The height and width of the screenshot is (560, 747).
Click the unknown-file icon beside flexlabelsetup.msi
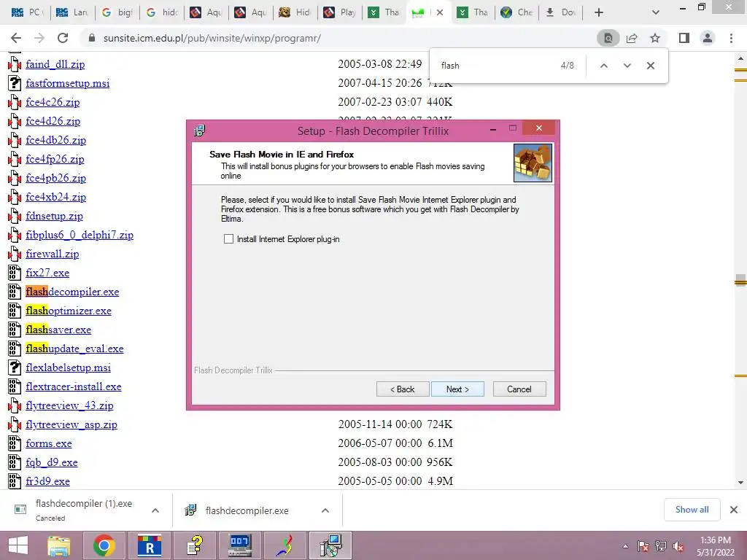click(x=15, y=367)
